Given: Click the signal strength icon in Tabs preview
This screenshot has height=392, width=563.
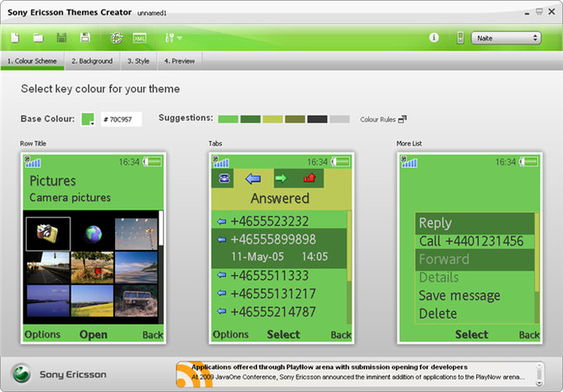Looking at the screenshot, I should pyautogui.click(x=221, y=162).
